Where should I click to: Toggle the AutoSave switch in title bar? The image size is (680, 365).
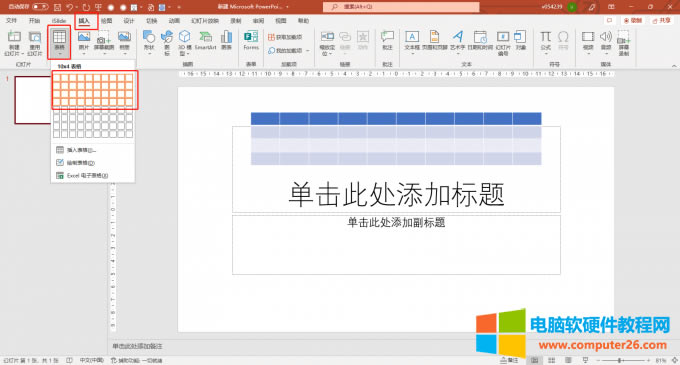pos(40,7)
